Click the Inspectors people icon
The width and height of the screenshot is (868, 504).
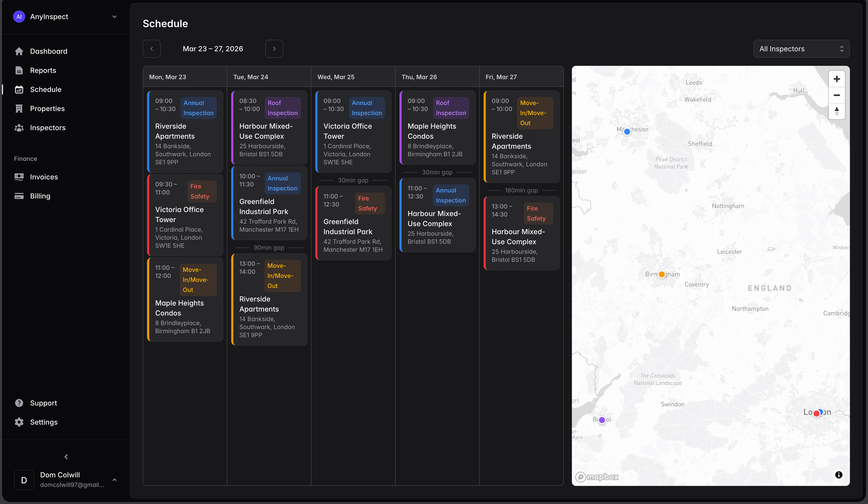tap(19, 128)
